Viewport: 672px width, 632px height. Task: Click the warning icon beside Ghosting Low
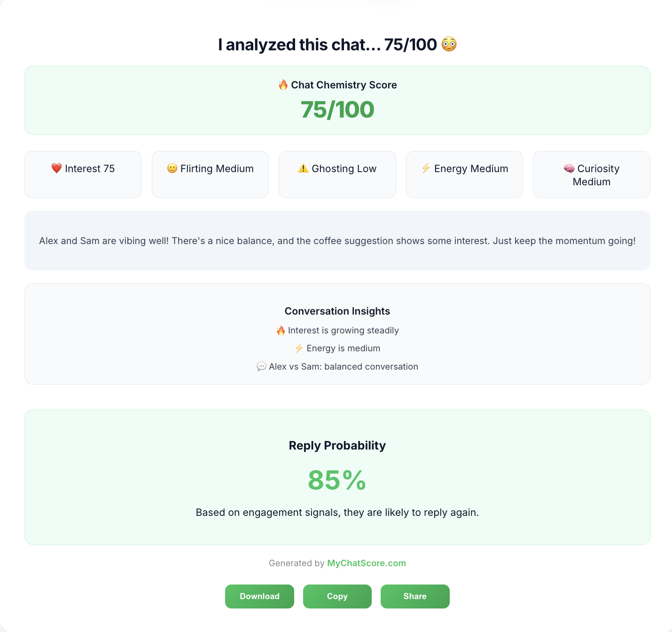(x=303, y=168)
